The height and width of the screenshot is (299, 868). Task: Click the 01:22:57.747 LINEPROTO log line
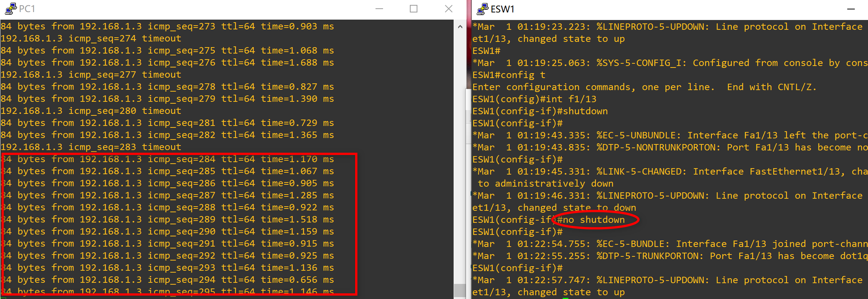tap(668, 280)
